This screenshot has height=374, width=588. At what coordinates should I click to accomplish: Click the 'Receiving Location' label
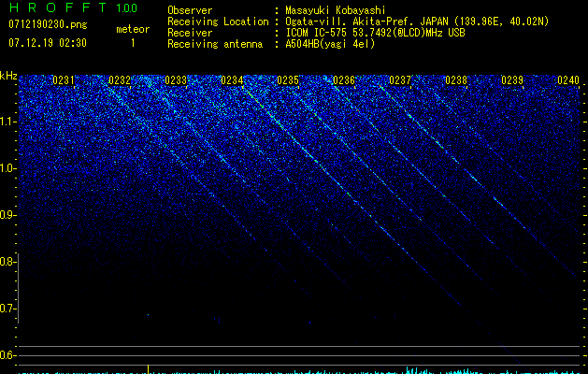[x=218, y=22]
